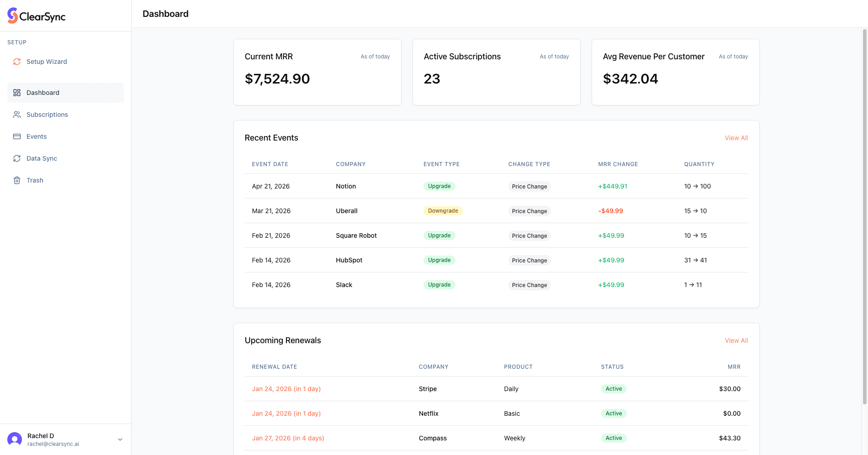Click the Data Sync circular arrows icon
Screen dimensions: 868x455
[17, 158]
